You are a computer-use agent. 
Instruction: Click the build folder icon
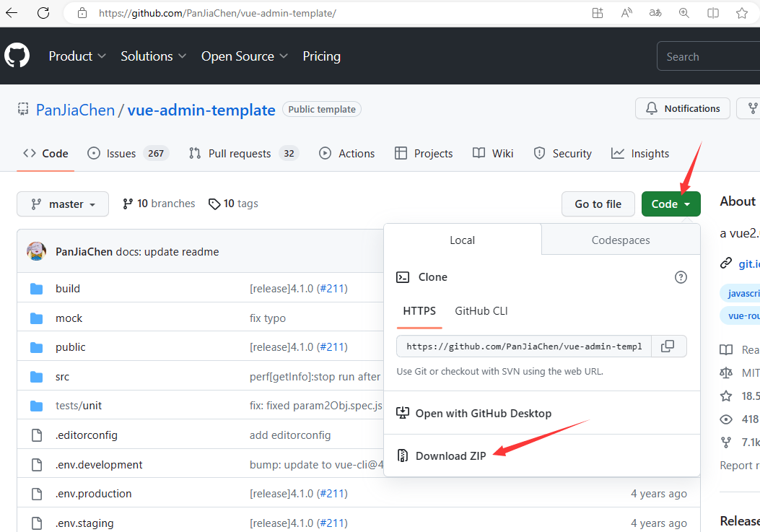(x=36, y=289)
